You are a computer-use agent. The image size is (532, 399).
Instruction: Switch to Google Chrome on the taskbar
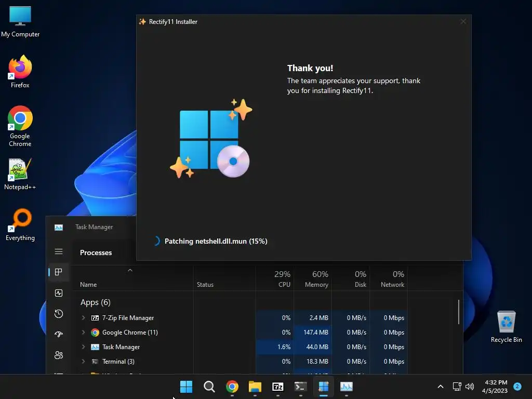pos(232,387)
